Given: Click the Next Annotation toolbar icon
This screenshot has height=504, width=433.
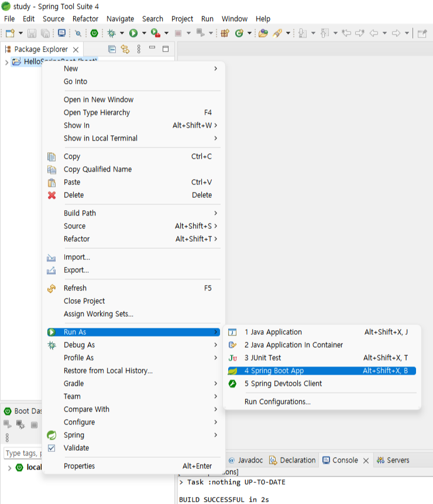Looking at the screenshot, I should (x=303, y=33).
